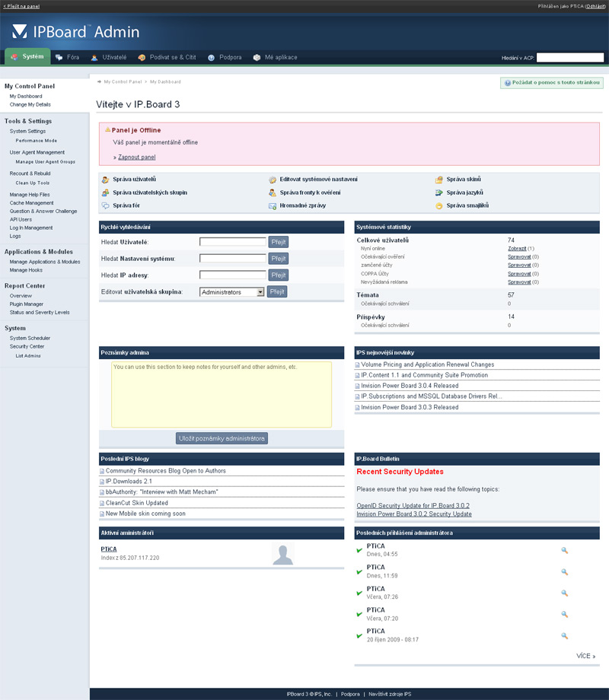609x700 pixels.
Task: Click Přejít button next to Hledat Uživatelé
Action: click(279, 242)
